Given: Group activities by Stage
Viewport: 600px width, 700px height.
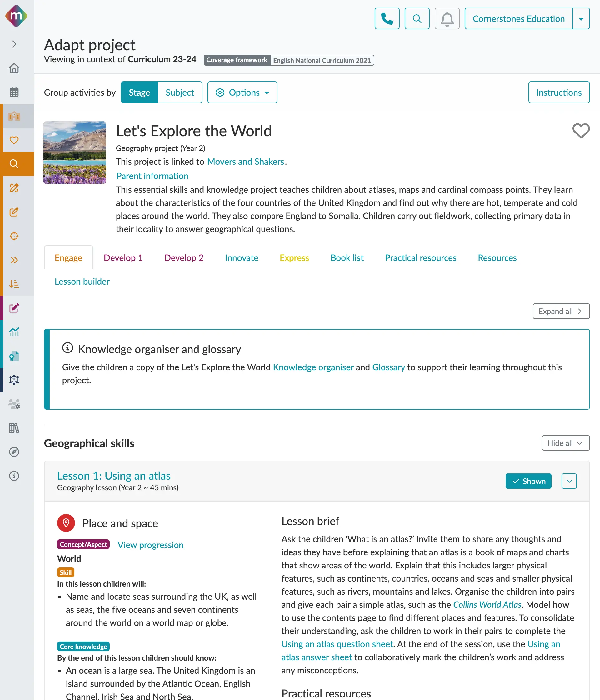Looking at the screenshot, I should coord(139,92).
